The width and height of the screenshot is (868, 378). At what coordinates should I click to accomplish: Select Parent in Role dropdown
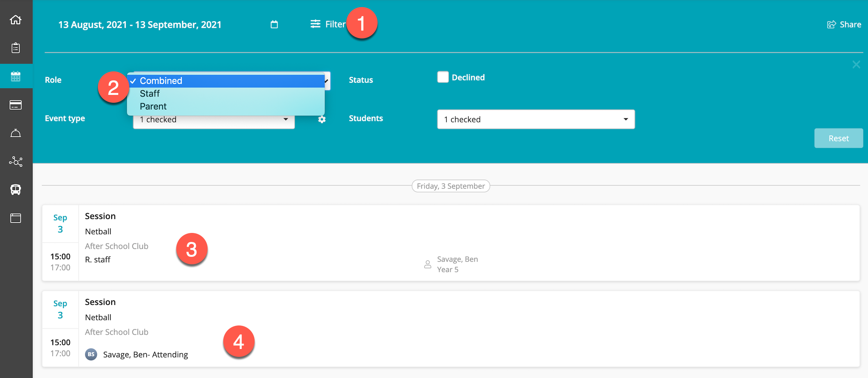click(x=226, y=107)
